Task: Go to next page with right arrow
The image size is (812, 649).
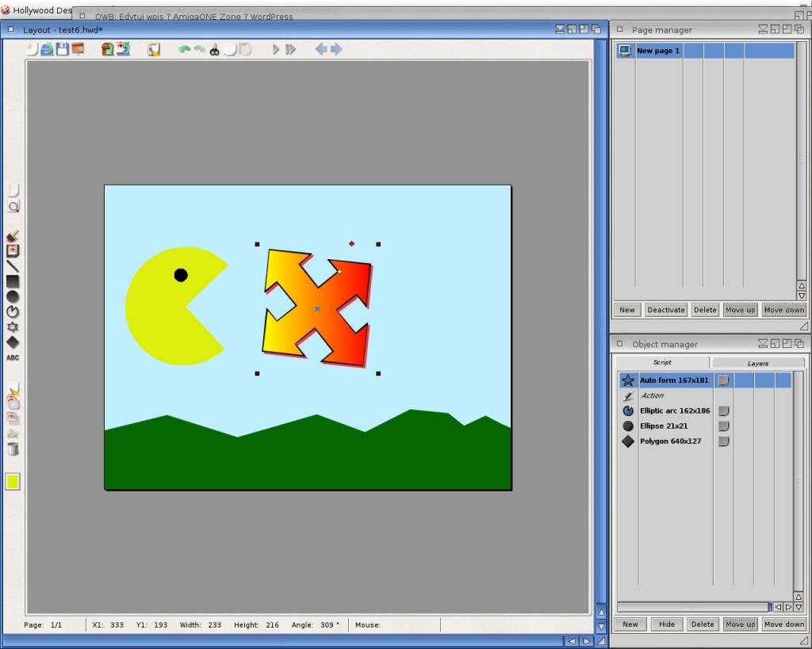Action: click(x=336, y=49)
